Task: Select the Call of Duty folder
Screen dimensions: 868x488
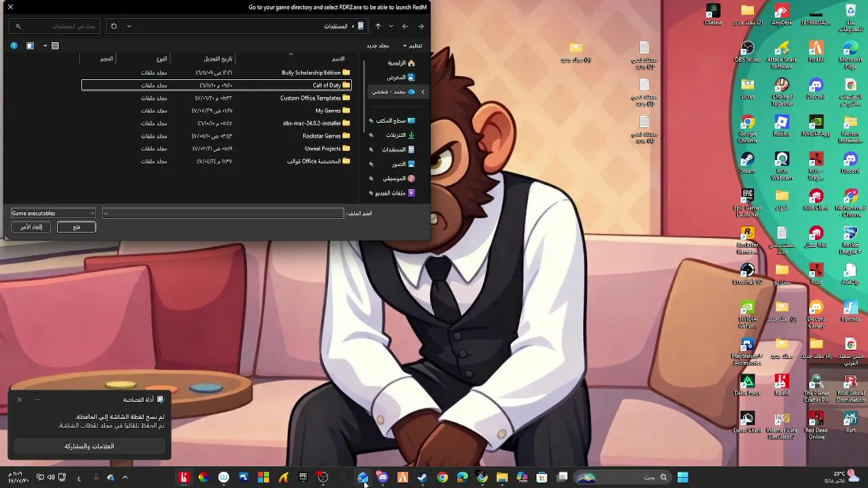Action: [x=217, y=85]
